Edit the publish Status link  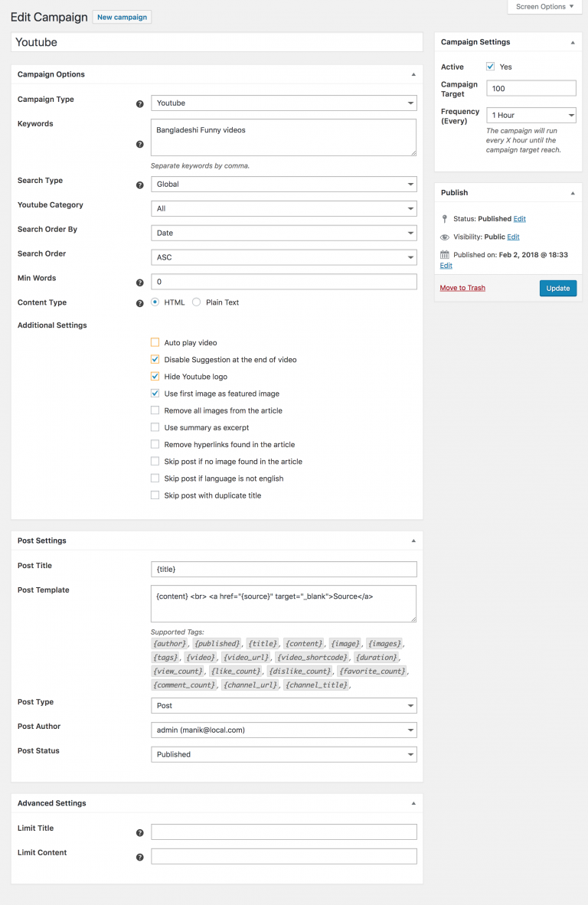[x=519, y=219]
